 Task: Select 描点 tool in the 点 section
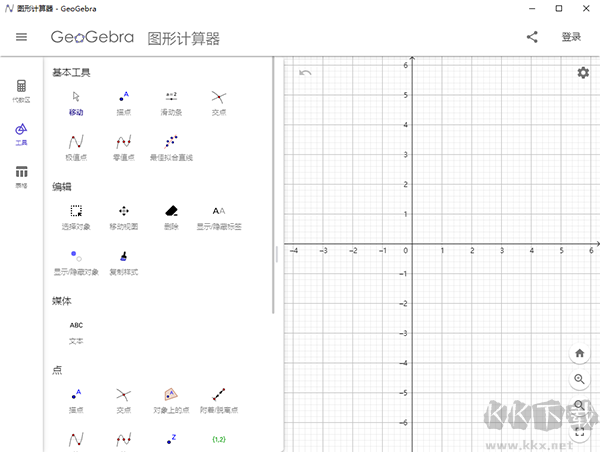[x=76, y=401]
